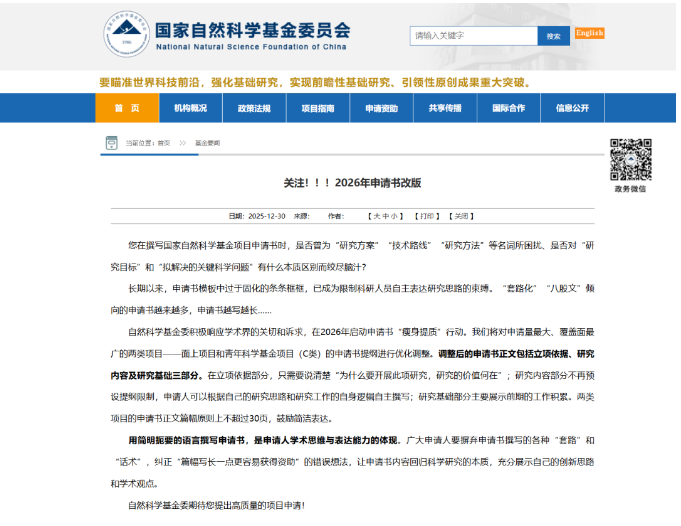
Task: Open the 申请资助 navigation menu
Action: (x=381, y=108)
